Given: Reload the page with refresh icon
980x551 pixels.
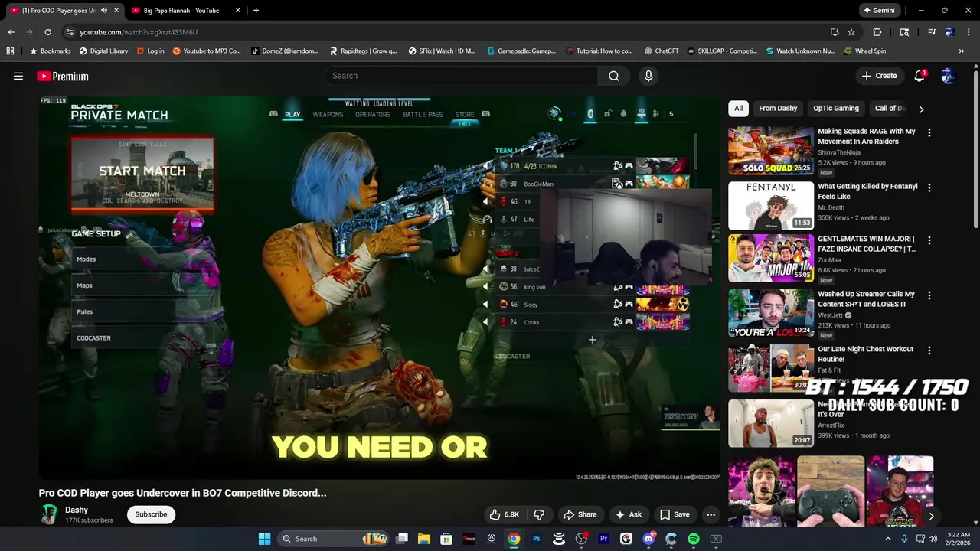Looking at the screenshot, I should click(47, 32).
